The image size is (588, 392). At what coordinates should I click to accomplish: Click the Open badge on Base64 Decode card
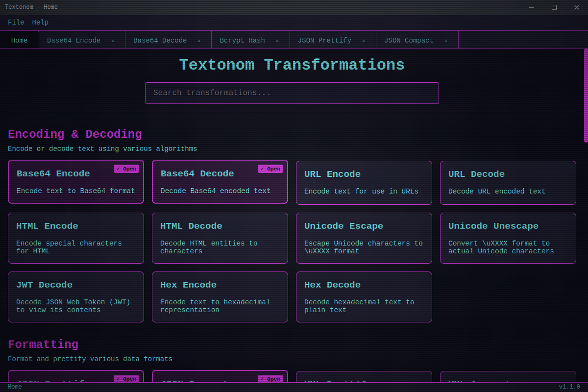[x=270, y=169]
